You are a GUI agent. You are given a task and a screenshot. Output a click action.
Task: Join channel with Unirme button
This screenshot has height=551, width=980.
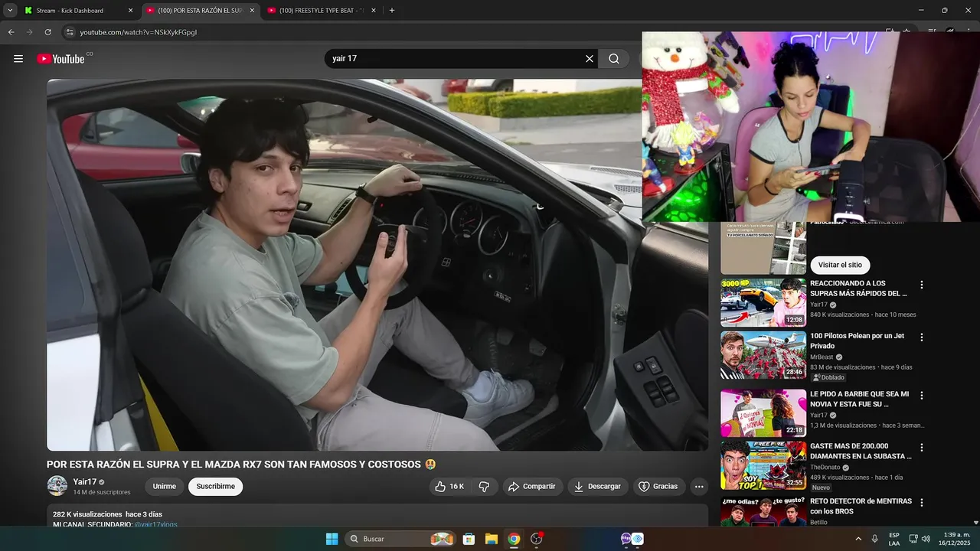[165, 487]
